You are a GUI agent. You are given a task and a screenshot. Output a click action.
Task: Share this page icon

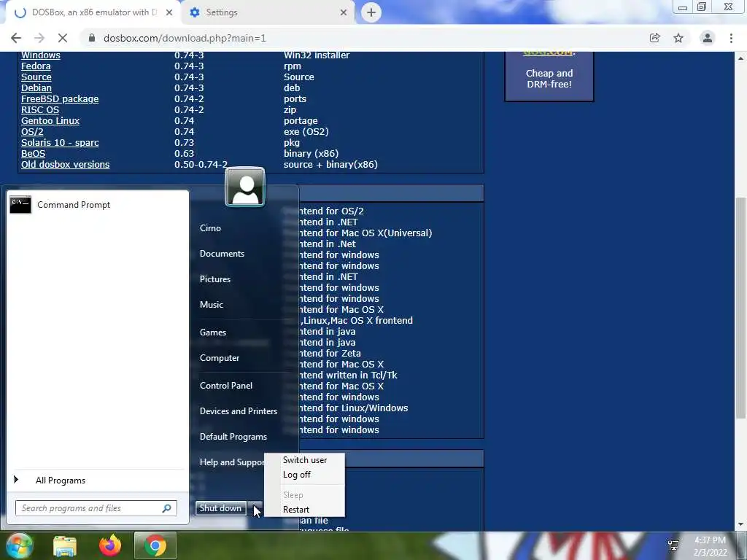click(654, 38)
